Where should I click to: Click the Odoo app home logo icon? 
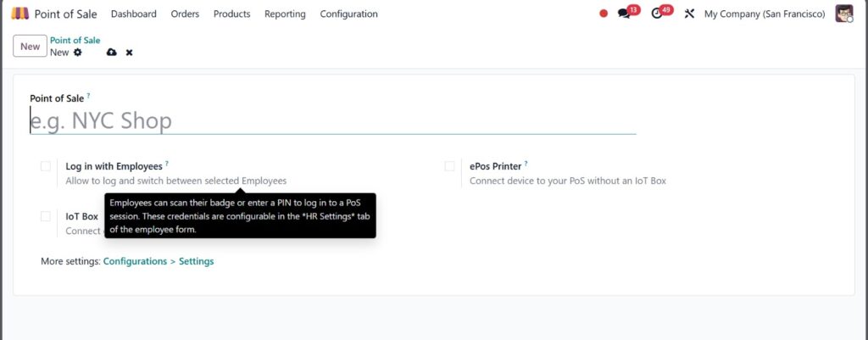click(19, 14)
